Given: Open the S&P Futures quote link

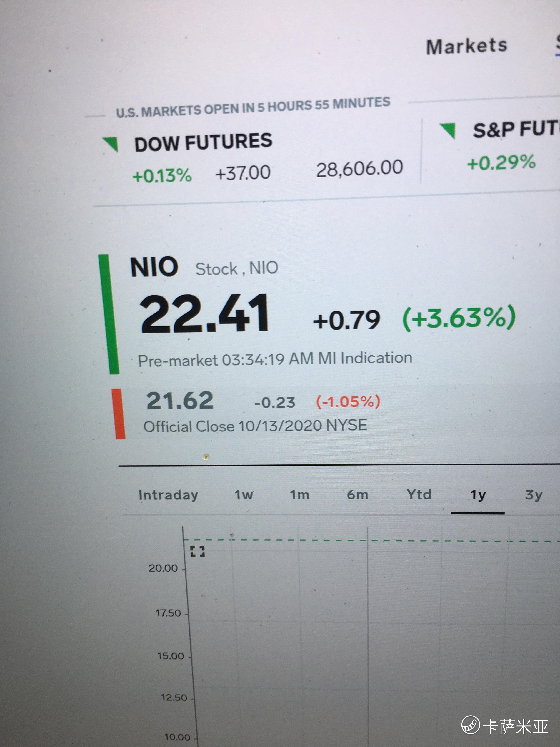Looking at the screenshot, I should coord(516,129).
